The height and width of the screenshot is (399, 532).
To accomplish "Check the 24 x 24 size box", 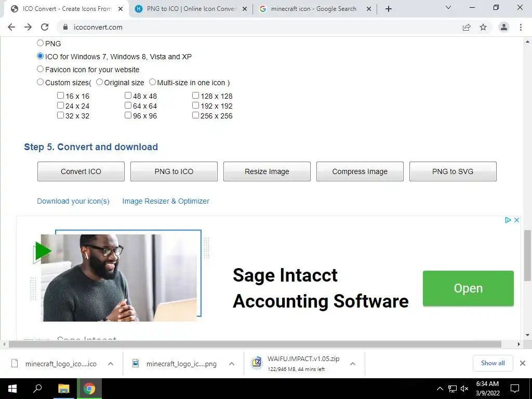I will (x=60, y=105).
